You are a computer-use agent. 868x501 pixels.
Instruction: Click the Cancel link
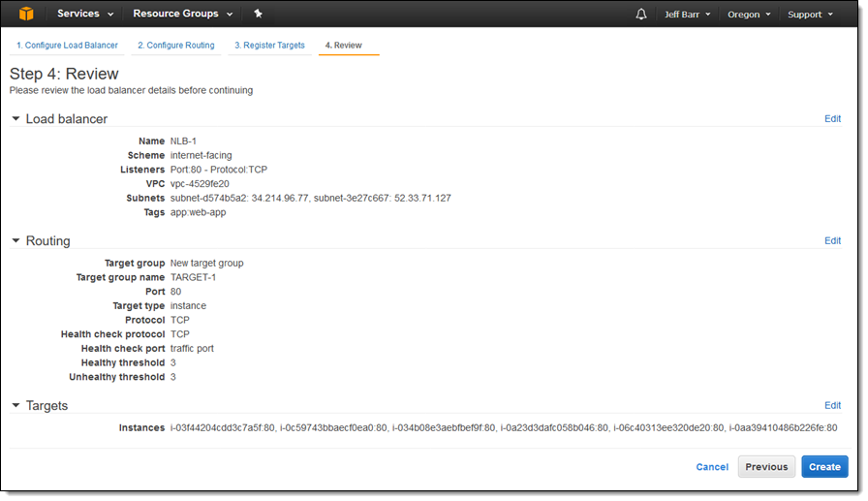[712, 467]
